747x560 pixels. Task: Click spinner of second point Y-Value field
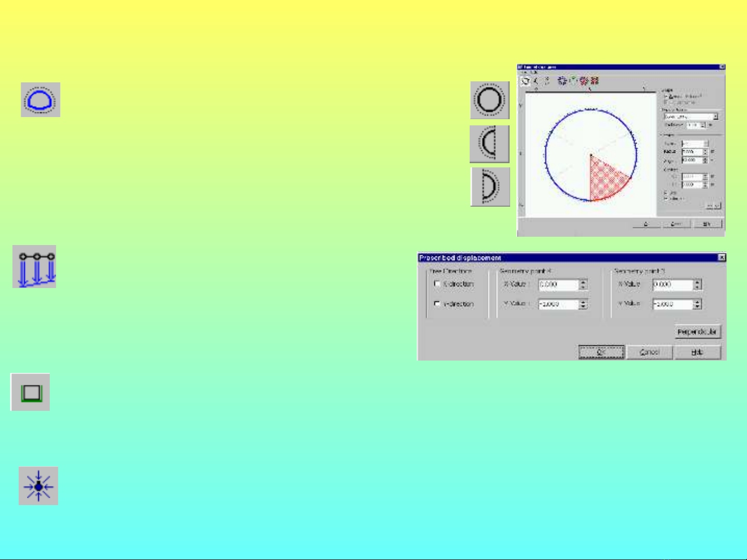coord(697,304)
